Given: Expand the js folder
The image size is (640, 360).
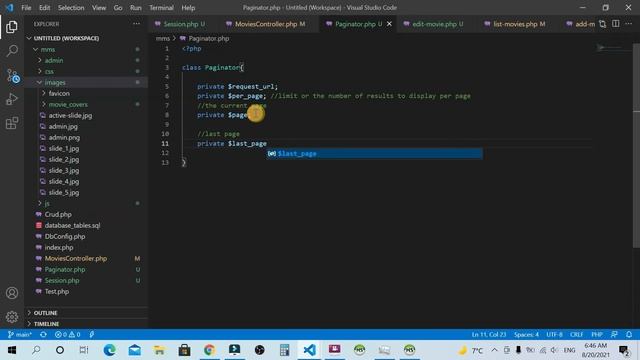Looking at the screenshot, I should [47, 203].
